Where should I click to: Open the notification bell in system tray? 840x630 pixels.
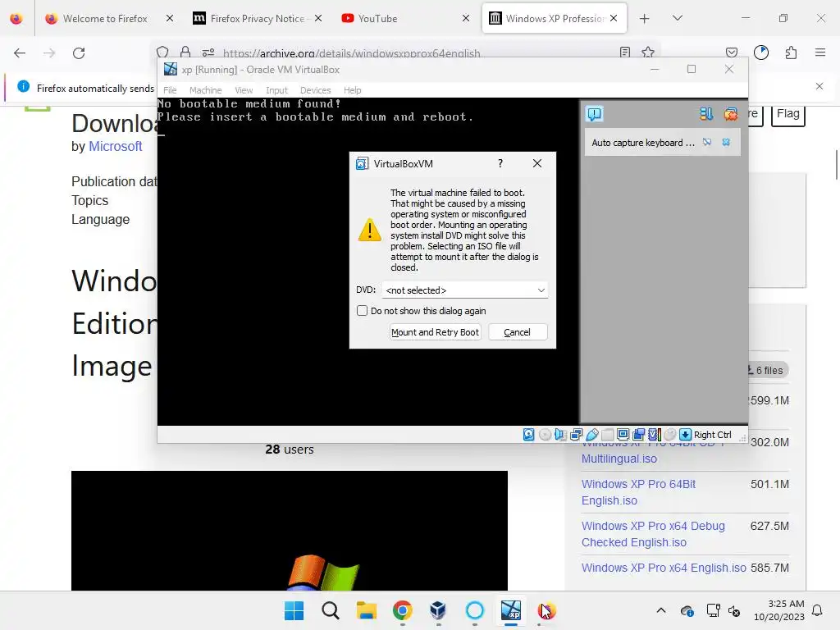(818, 610)
